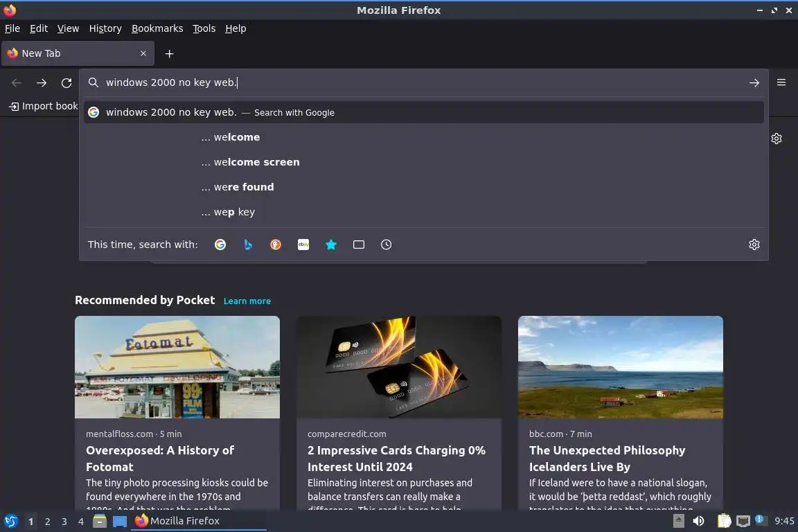The image size is (798, 532).
Task: Close the New Tab tab
Action: coord(143,53)
